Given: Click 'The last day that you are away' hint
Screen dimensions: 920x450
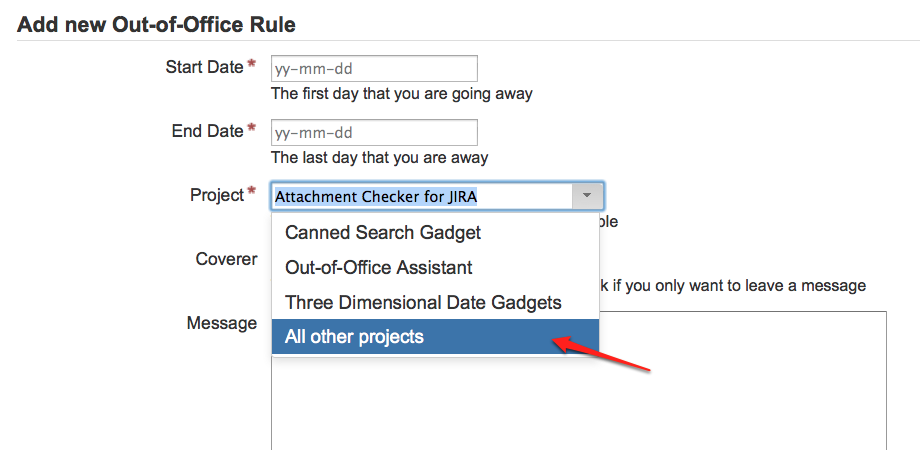Looking at the screenshot, I should click(380, 158).
